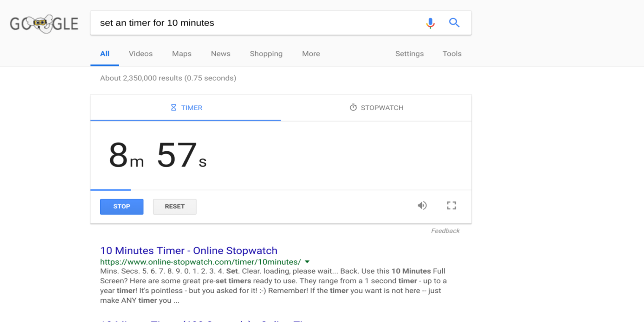Switch to the Videos results tab

140,54
